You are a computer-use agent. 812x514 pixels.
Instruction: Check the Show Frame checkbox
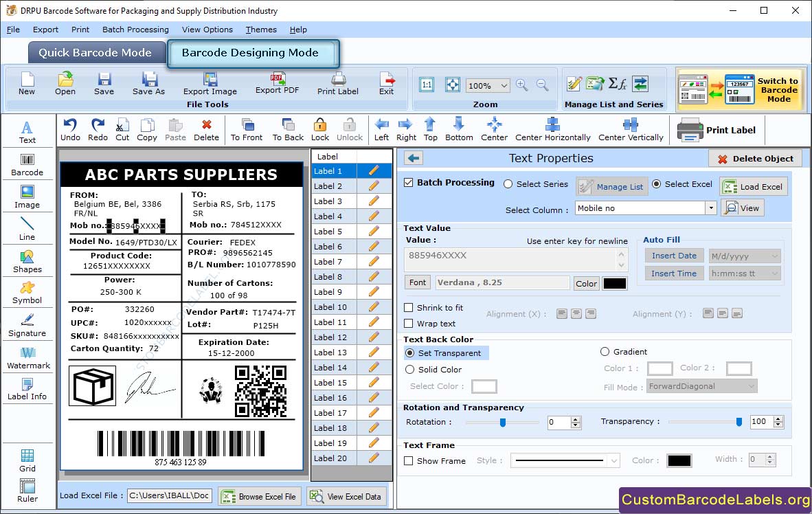tap(409, 461)
